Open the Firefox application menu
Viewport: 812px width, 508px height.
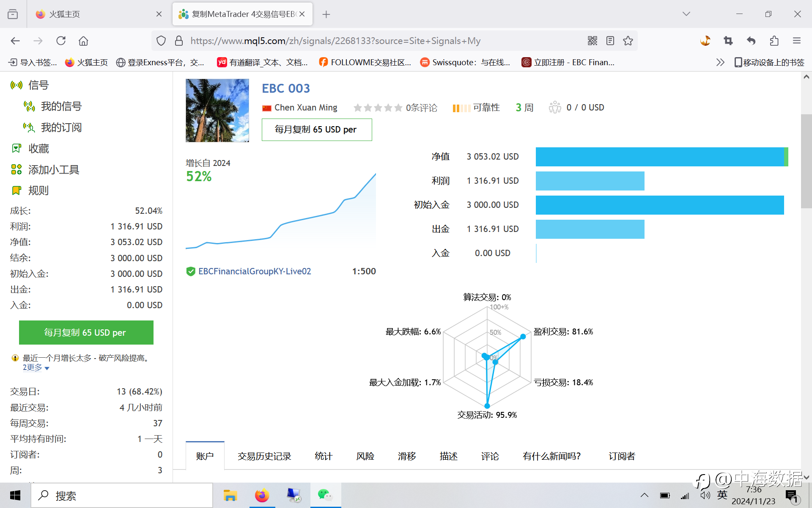coord(797,41)
